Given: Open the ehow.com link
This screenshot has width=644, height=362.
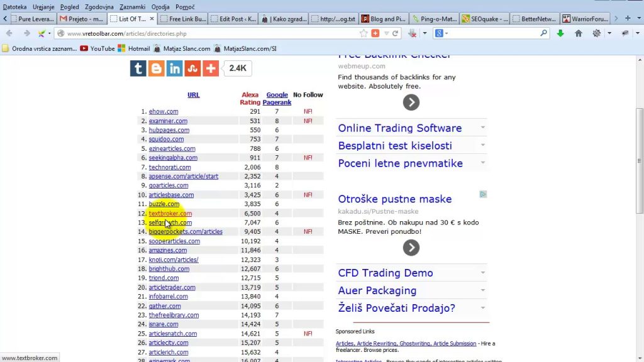Looking at the screenshot, I should 164,112.
